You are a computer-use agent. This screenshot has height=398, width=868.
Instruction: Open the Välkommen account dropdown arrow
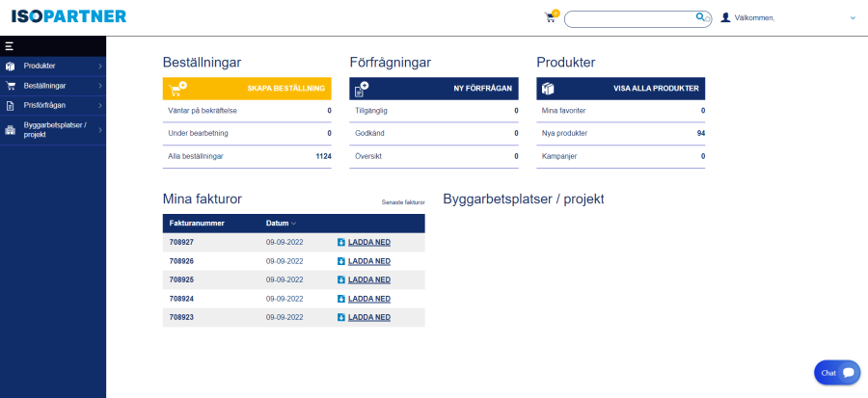pos(853,17)
